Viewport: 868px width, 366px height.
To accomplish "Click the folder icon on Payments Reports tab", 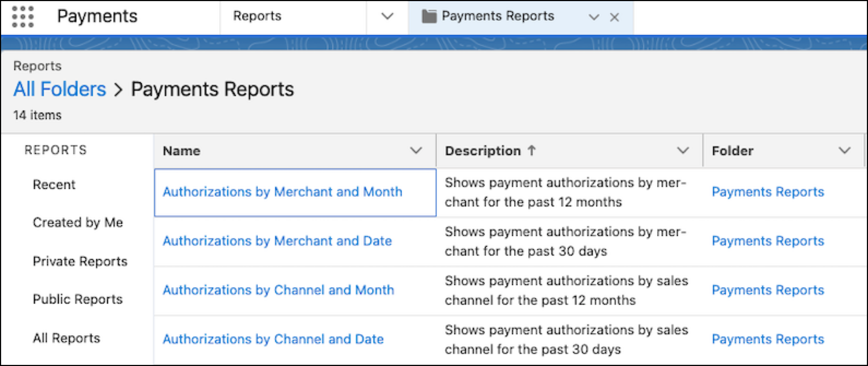I will (x=429, y=16).
